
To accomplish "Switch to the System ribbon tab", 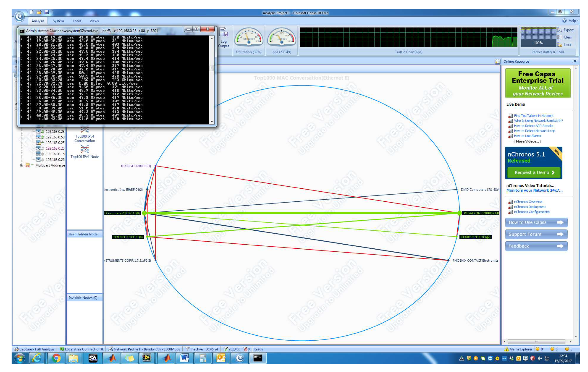I will click(58, 21).
